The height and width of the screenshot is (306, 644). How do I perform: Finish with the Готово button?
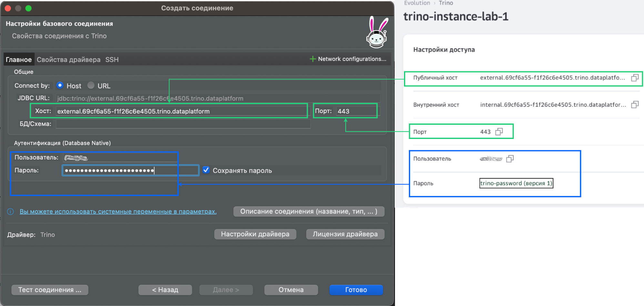(356, 290)
